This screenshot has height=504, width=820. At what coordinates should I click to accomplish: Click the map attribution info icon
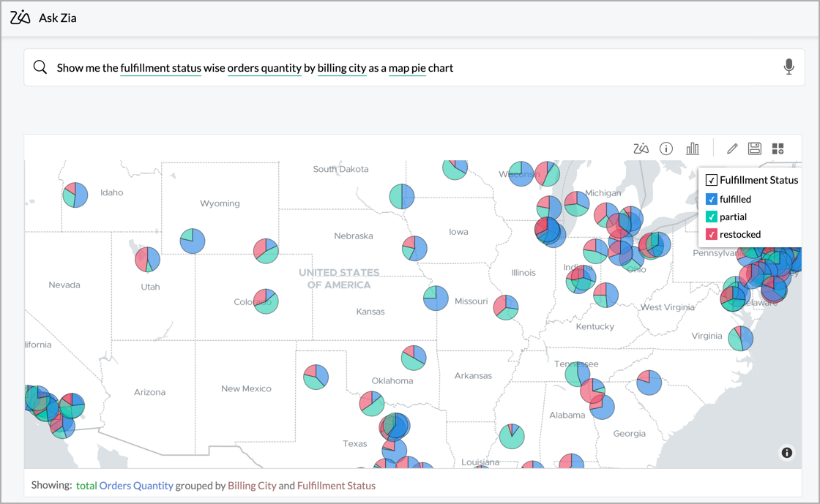787,453
